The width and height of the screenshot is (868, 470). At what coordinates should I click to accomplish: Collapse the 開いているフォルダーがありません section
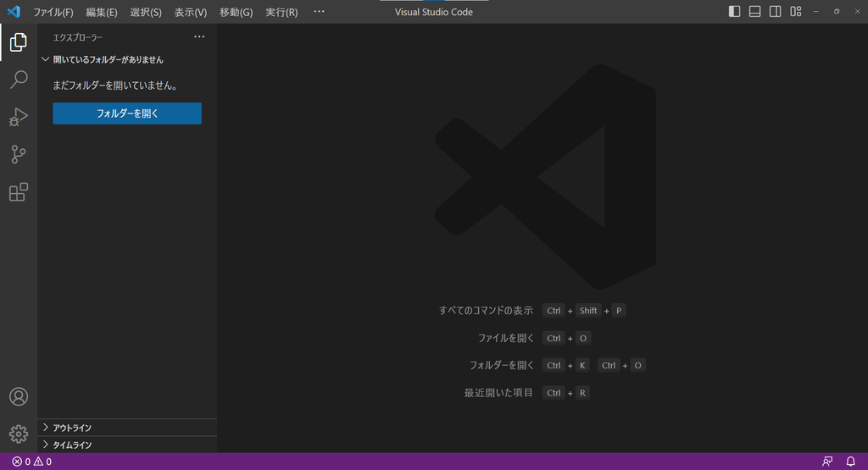(x=127, y=60)
